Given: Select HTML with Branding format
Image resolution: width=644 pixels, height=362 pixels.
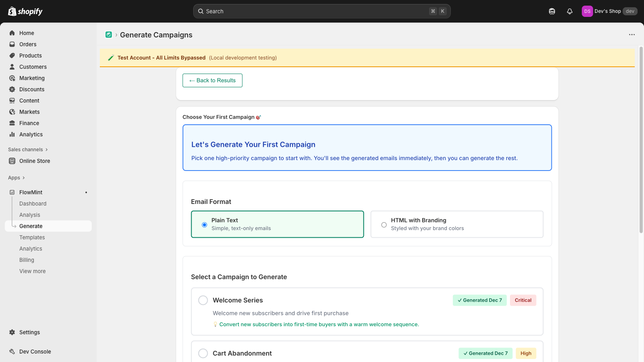Looking at the screenshot, I should (384, 224).
